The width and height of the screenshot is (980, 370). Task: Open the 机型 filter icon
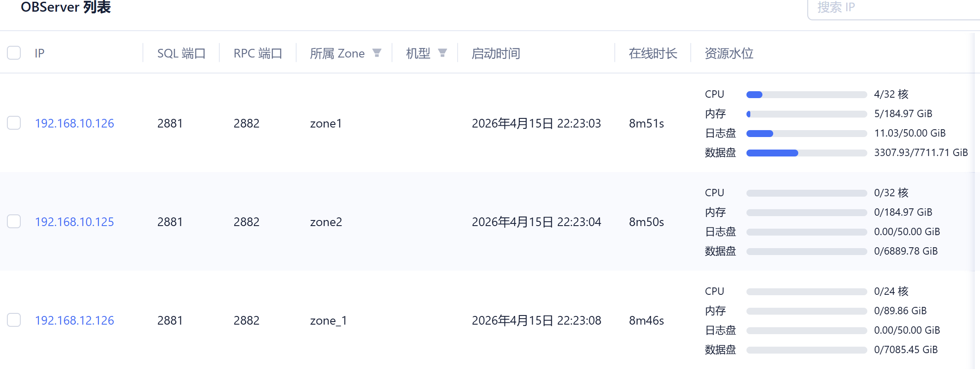coord(442,53)
